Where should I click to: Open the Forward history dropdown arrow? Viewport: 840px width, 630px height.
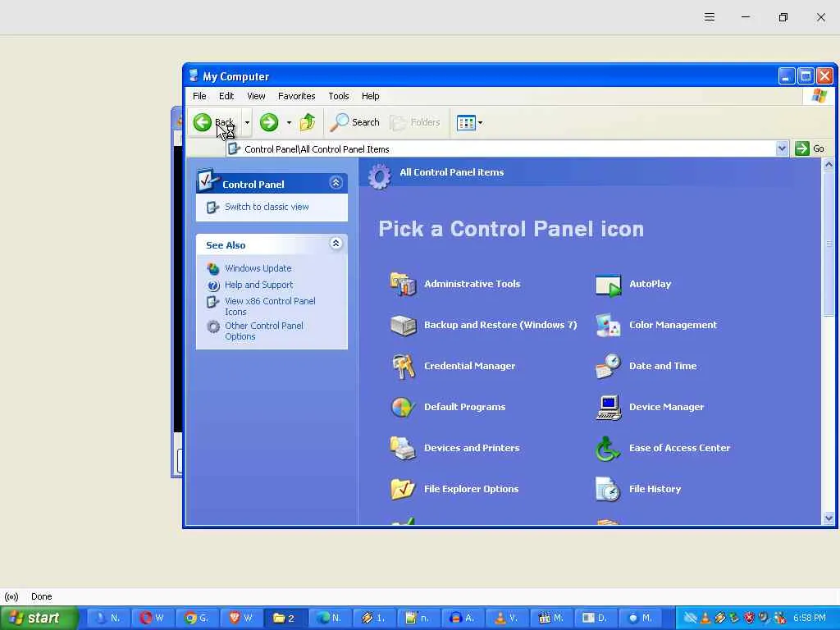[289, 123]
